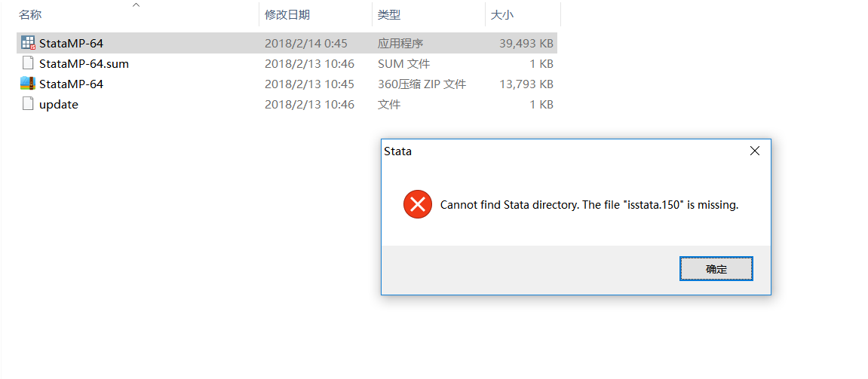Click the StataMP-64.sum file icon
This screenshot has height=379, width=868.
click(x=28, y=63)
